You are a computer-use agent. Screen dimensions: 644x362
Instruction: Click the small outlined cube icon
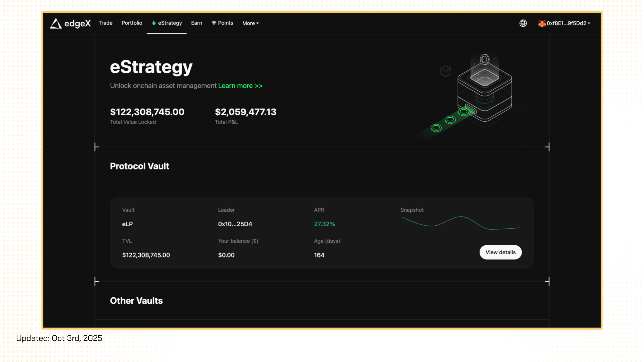446,71
